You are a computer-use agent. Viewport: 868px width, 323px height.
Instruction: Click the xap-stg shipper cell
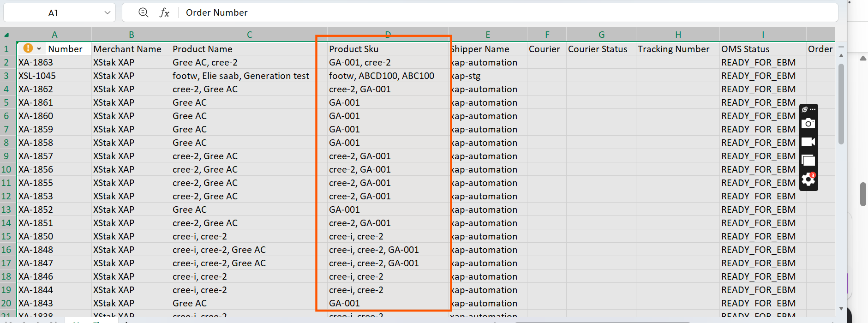click(x=488, y=76)
